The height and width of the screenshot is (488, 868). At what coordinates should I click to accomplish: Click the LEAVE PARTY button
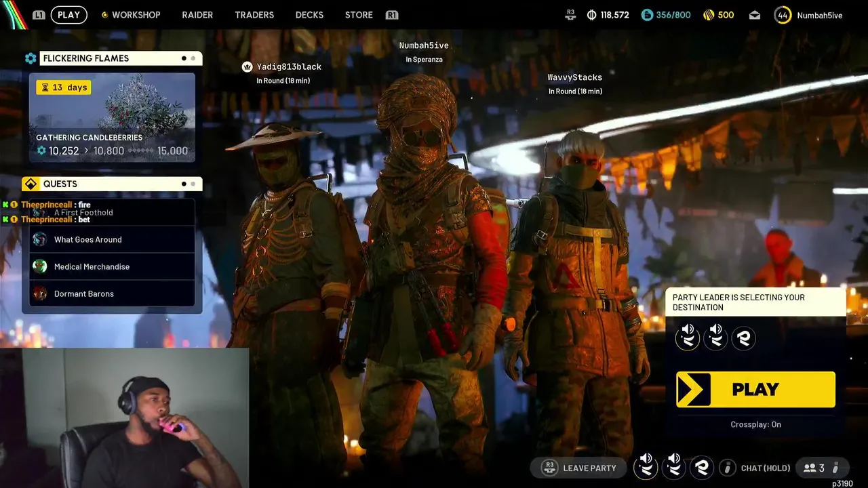coord(578,468)
